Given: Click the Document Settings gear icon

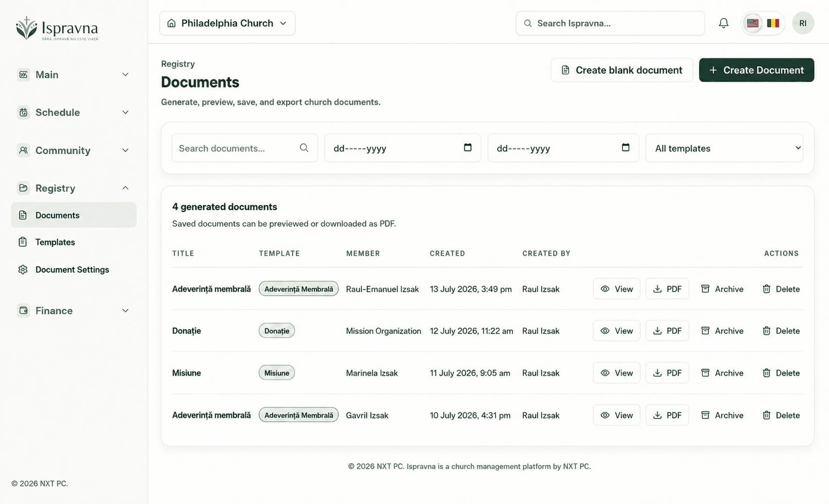Looking at the screenshot, I should coord(23,270).
